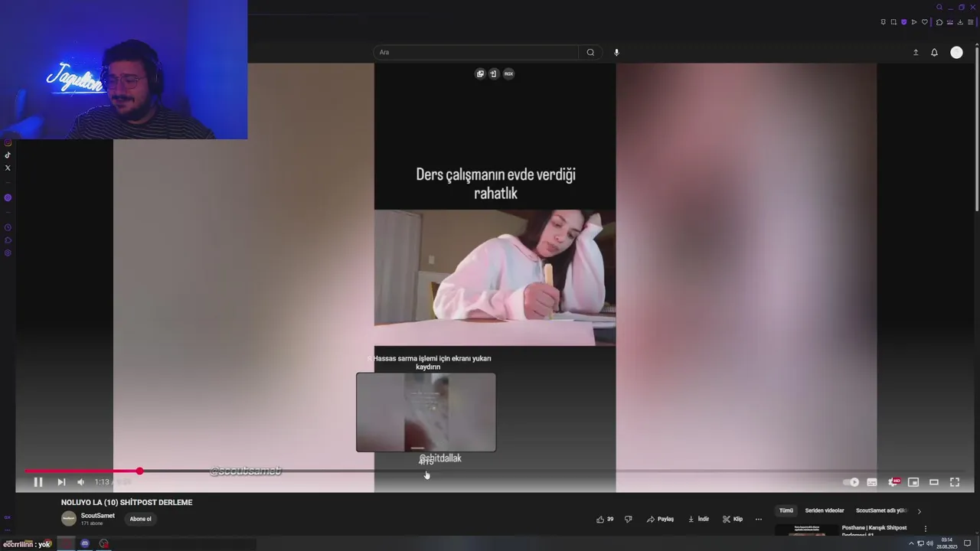Open Discord from the taskbar
This screenshot has height=551, width=980.
click(85, 543)
